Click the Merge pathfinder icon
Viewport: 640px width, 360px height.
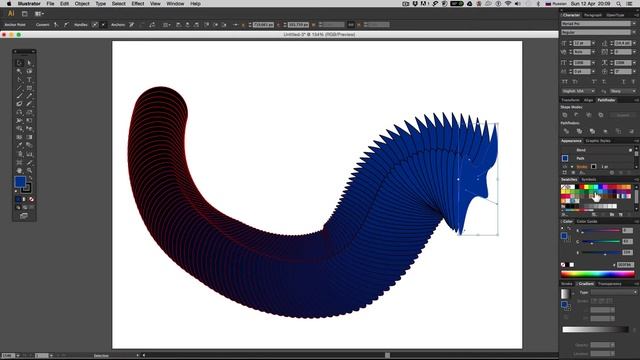click(x=592, y=131)
